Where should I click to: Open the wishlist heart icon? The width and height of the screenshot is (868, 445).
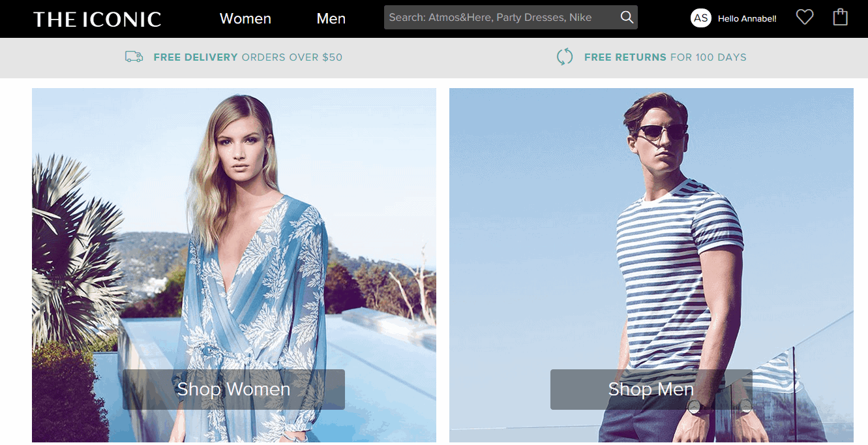coord(805,18)
